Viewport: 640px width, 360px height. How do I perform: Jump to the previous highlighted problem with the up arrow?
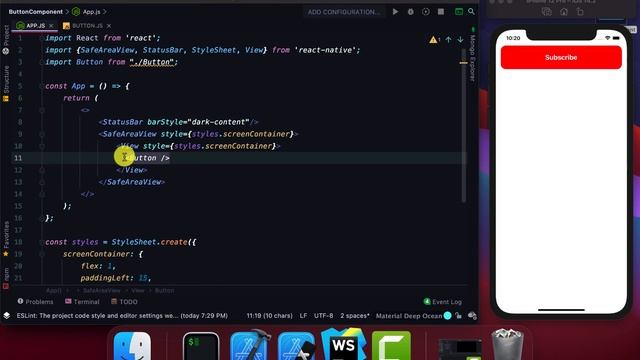(x=449, y=40)
